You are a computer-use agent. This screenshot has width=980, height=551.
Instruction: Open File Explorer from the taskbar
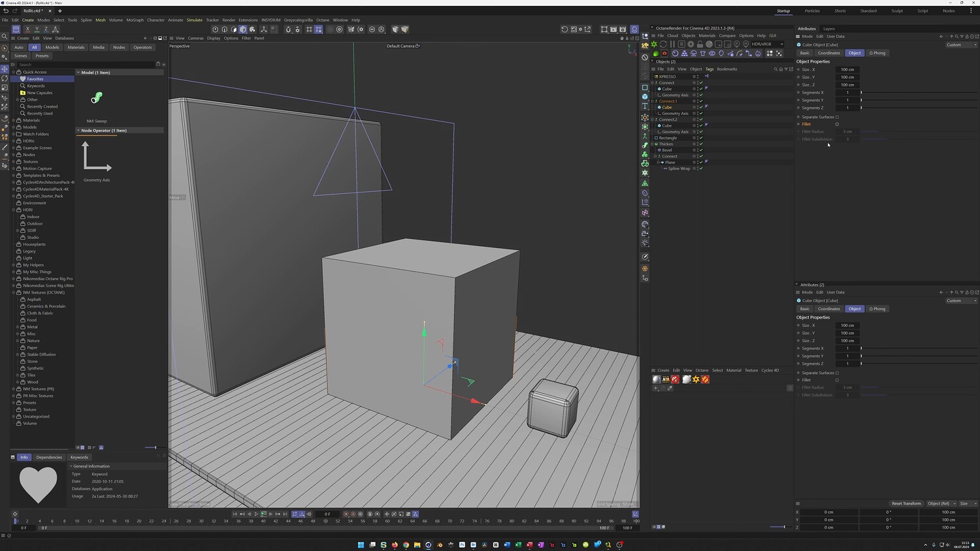[417, 544]
